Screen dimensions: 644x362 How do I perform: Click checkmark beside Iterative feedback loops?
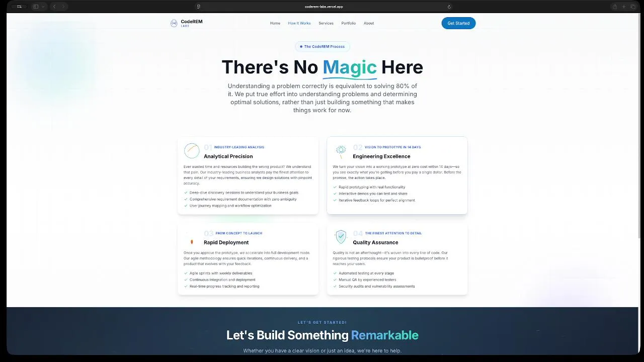coord(335,200)
